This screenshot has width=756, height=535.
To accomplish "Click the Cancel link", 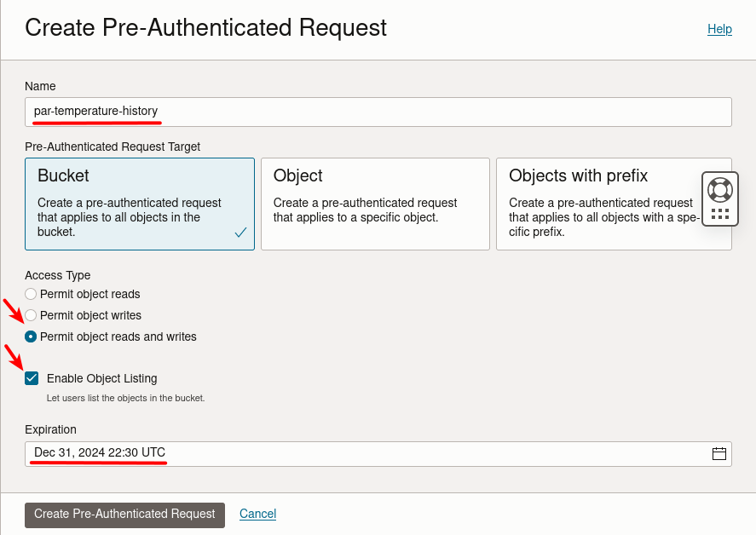I will [257, 514].
